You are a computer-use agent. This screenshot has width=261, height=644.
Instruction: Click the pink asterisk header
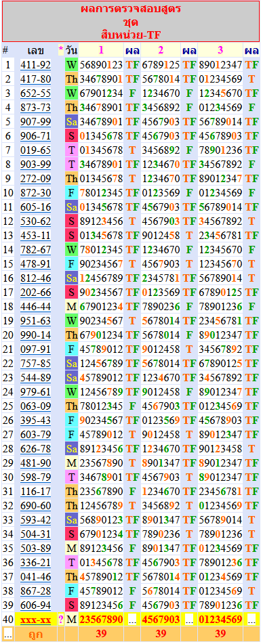tap(61, 50)
